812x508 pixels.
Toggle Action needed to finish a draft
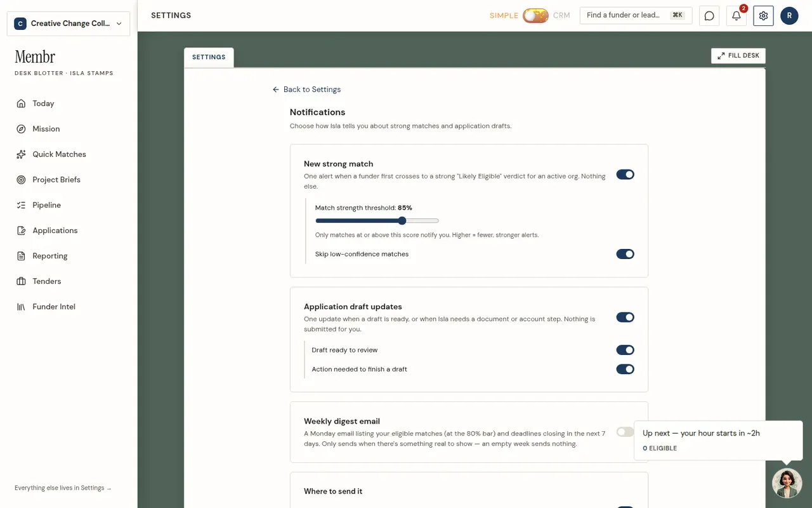click(625, 369)
